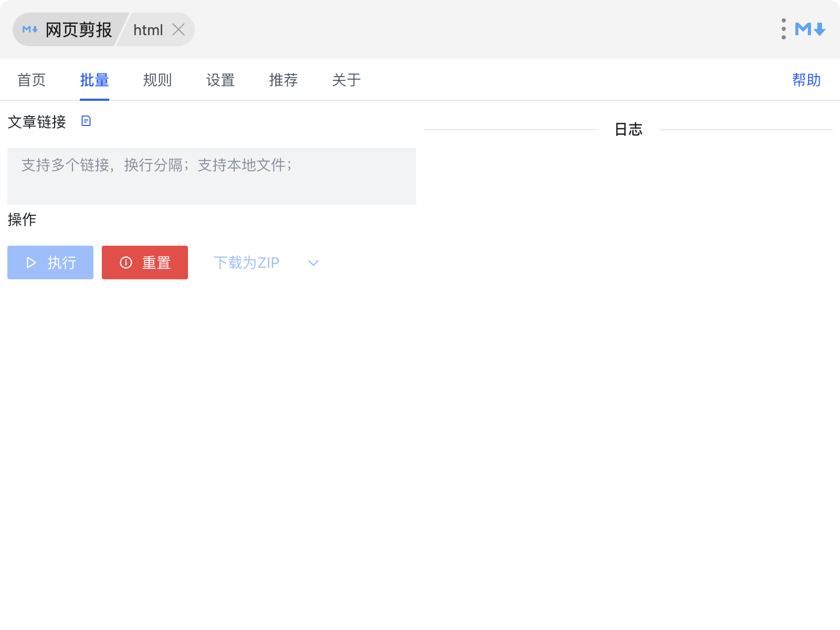Image resolution: width=840 pixels, height=630 pixels.
Task: Open the three-dot more menu
Action: [x=783, y=29]
